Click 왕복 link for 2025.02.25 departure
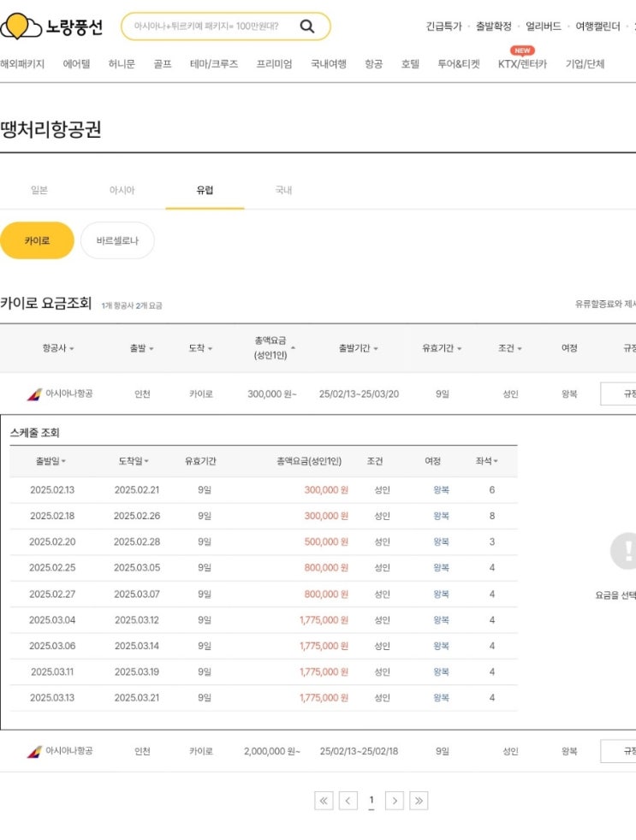Screen dimensions: 636x840 (442, 568)
